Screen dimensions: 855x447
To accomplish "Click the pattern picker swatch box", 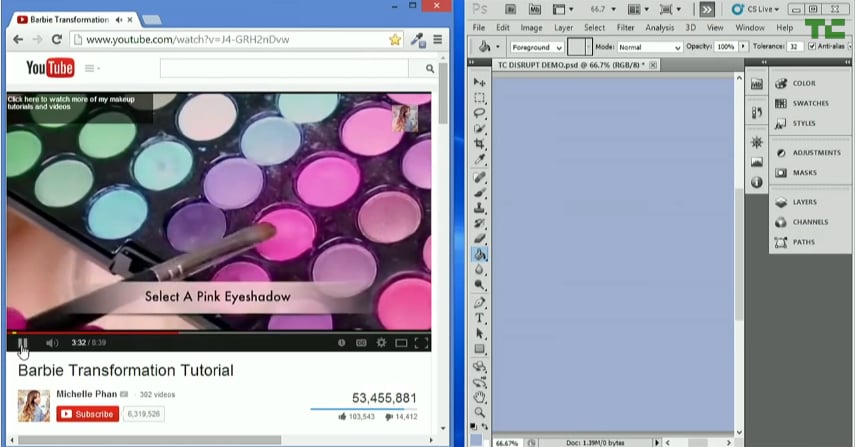I will (577, 47).
